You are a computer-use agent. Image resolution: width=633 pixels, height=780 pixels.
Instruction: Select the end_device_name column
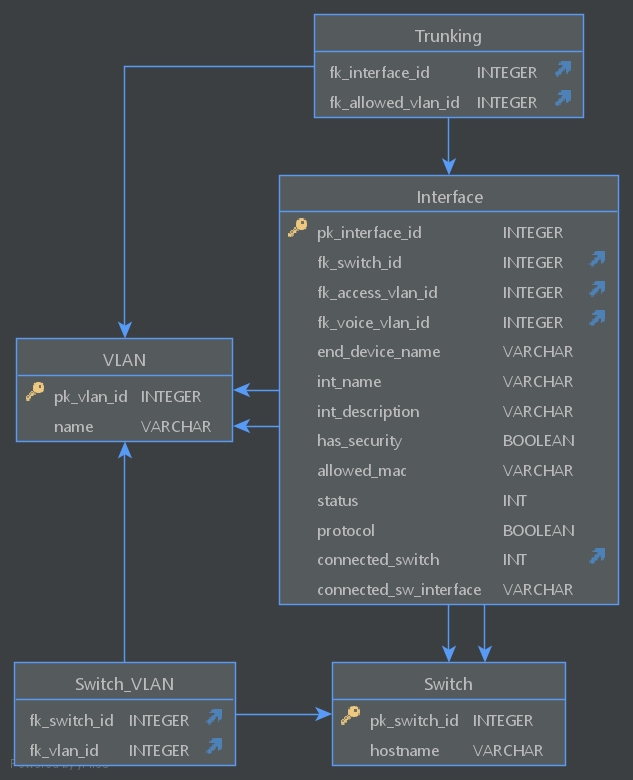click(x=449, y=352)
